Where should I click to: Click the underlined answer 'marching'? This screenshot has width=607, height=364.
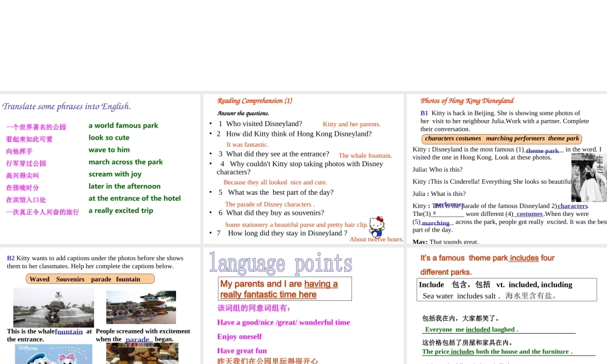[x=435, y=223]
